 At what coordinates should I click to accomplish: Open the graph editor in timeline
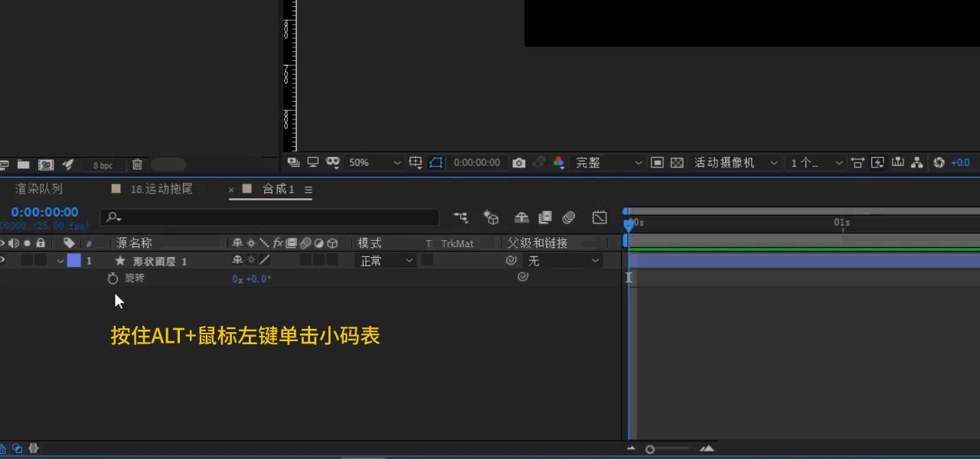click(x=599, y=218)
